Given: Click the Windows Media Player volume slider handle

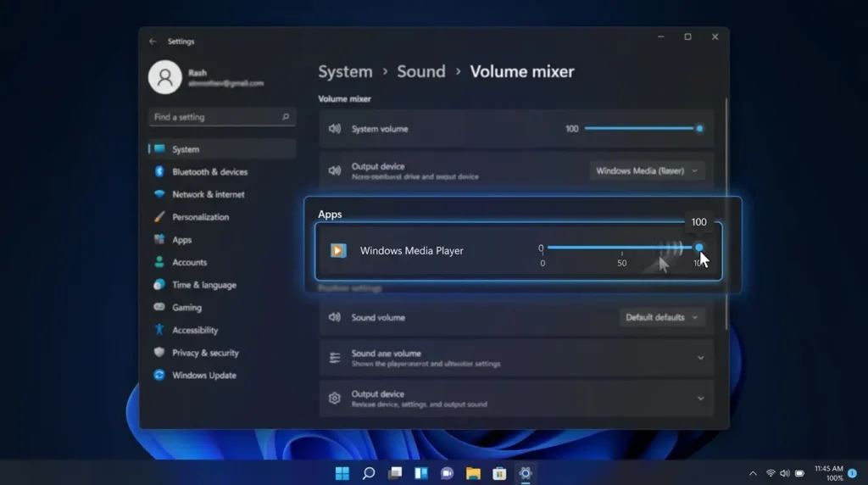Looking at the screenshot, I should point(699,248).
